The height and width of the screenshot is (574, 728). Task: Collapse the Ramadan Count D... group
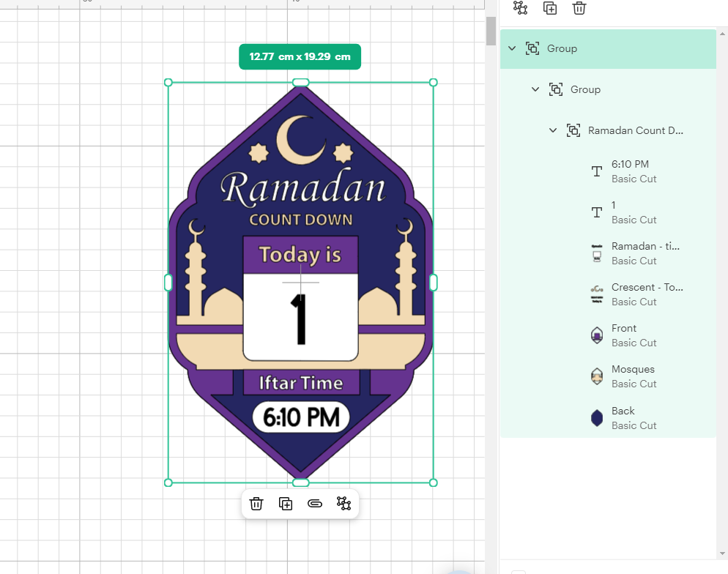tap(553, 130)
